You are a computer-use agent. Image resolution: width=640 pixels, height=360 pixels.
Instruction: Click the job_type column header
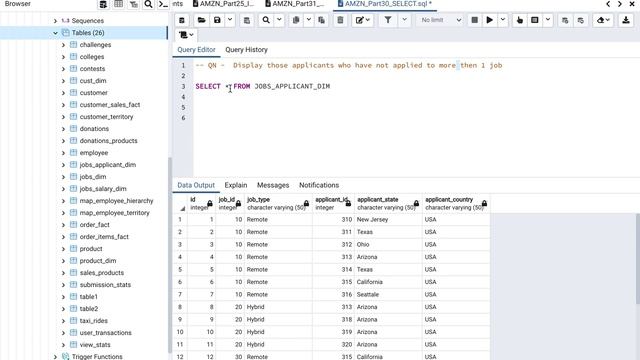click(x=278, y=203)
